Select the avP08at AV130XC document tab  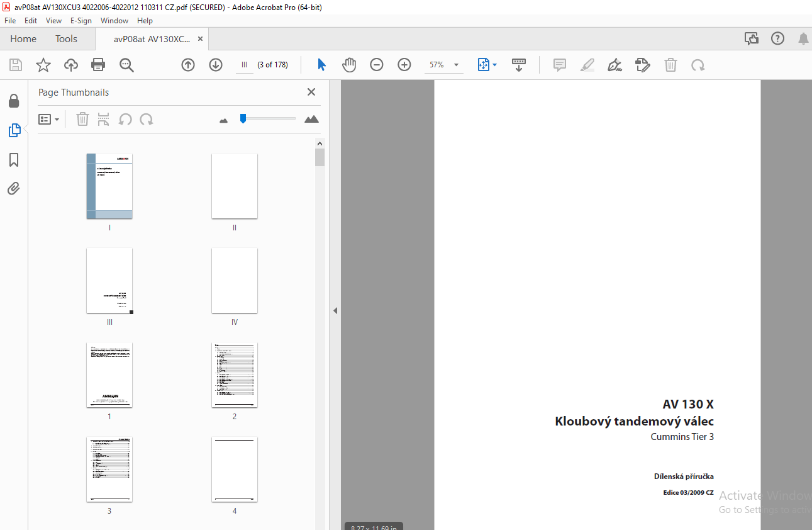152,39
